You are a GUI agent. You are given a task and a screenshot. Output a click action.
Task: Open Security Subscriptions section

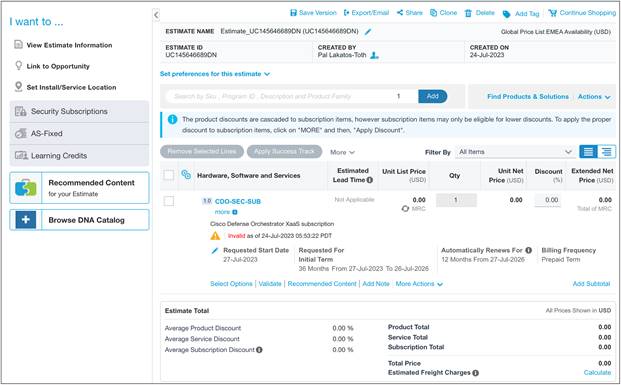click(x=79, y=111)
